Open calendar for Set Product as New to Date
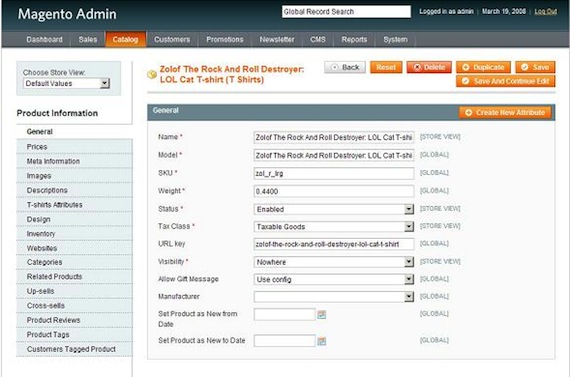 tap(321, 341)
